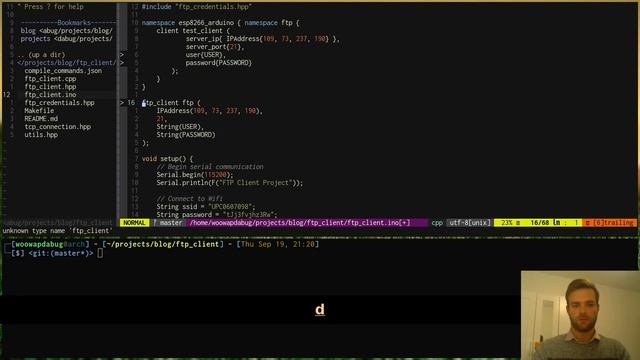640x360 pixels.
Task: Click the ftp_client.ino file path in the status line
Action: coord(300,223)
